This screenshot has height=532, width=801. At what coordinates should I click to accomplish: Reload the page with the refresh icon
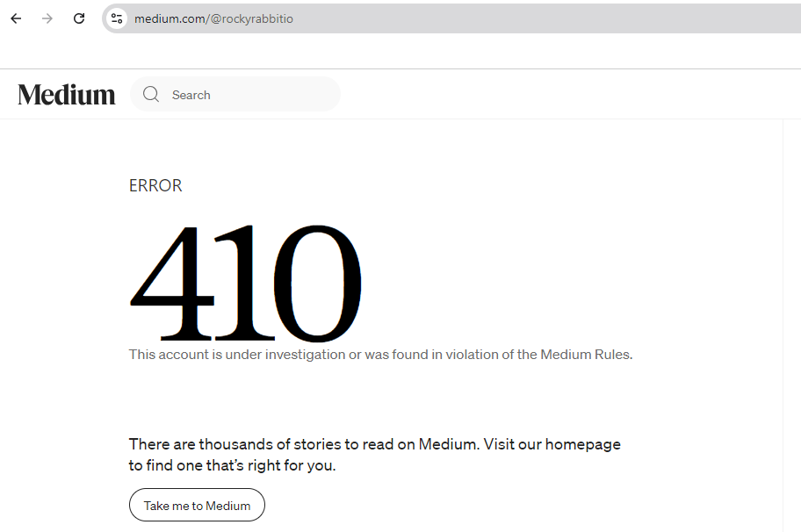(79, 19)
